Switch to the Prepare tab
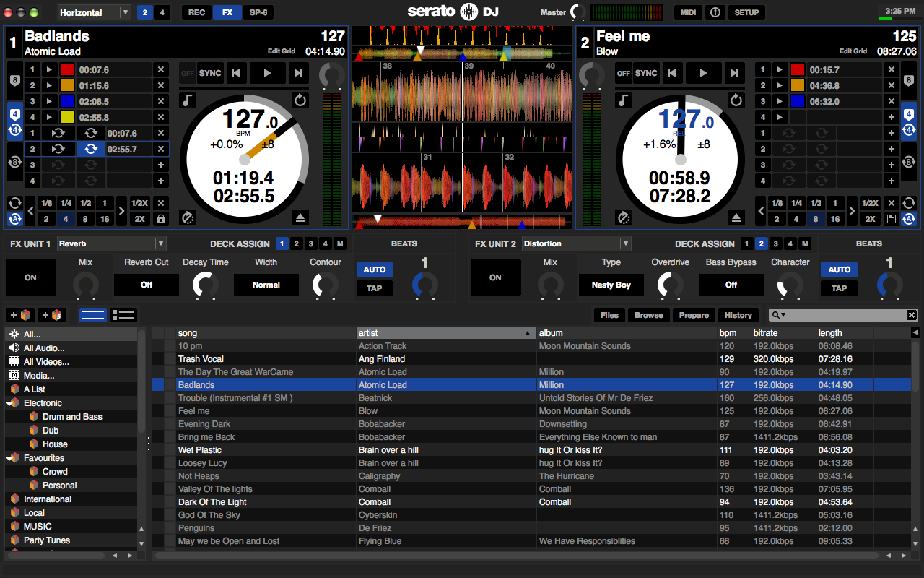The image size is (924, 578). [694, 315]
